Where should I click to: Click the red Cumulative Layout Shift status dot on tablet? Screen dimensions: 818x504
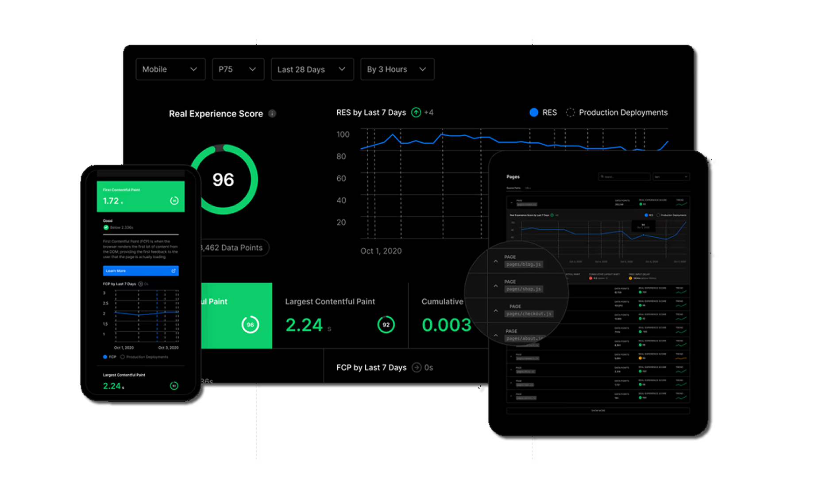(590, 278)
